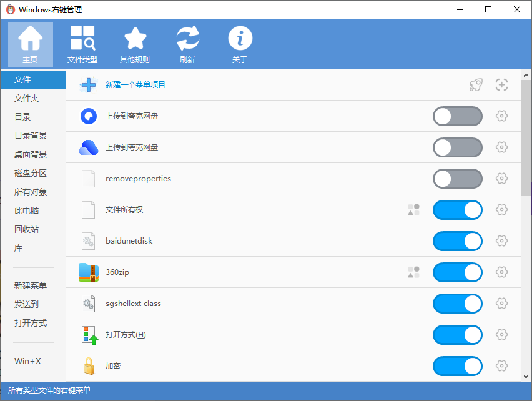This screenshot has width=532, height=401.
Task: Enable the removeproperties toggle
Action: [x=457, y=179]
